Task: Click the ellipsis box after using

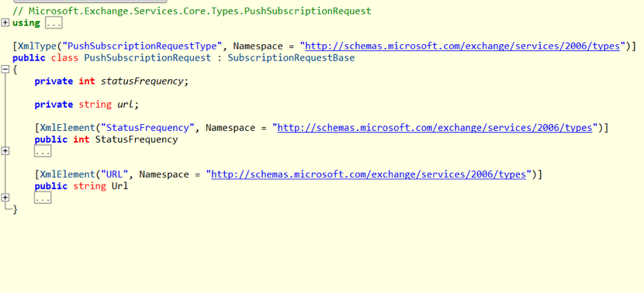Action: pos(54,23)
